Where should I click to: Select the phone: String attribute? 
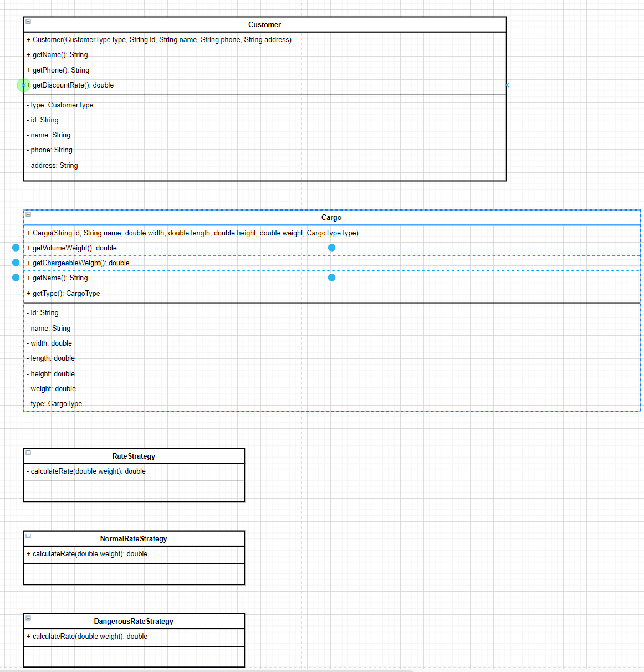click(265, 150)
